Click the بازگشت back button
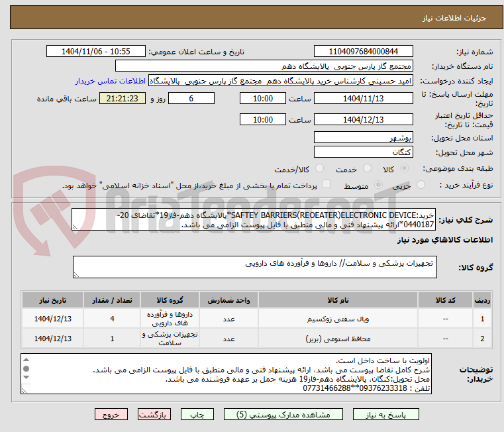 coord(154,414)
